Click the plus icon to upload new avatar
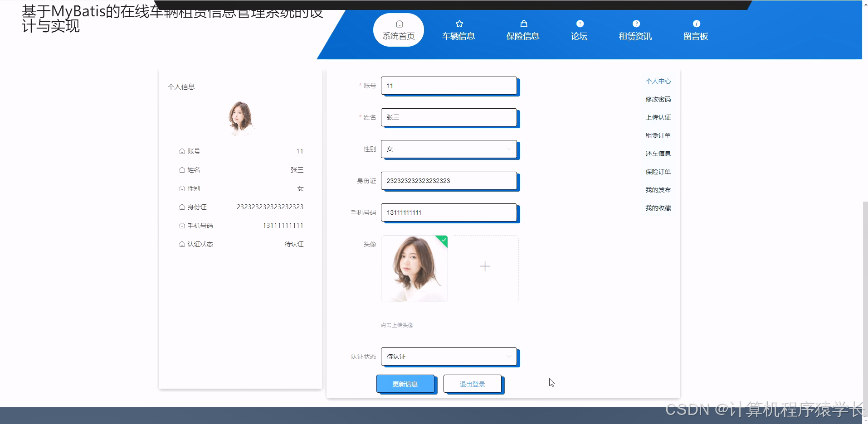The width and height of the screenshot is (868, 424). [x=485, y=266]
